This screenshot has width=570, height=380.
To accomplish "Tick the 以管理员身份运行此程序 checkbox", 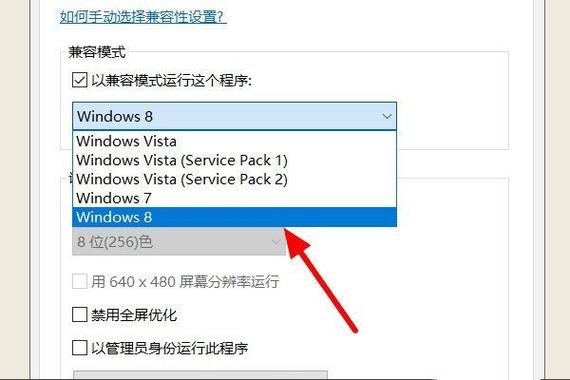I will [x=80, y=348].
